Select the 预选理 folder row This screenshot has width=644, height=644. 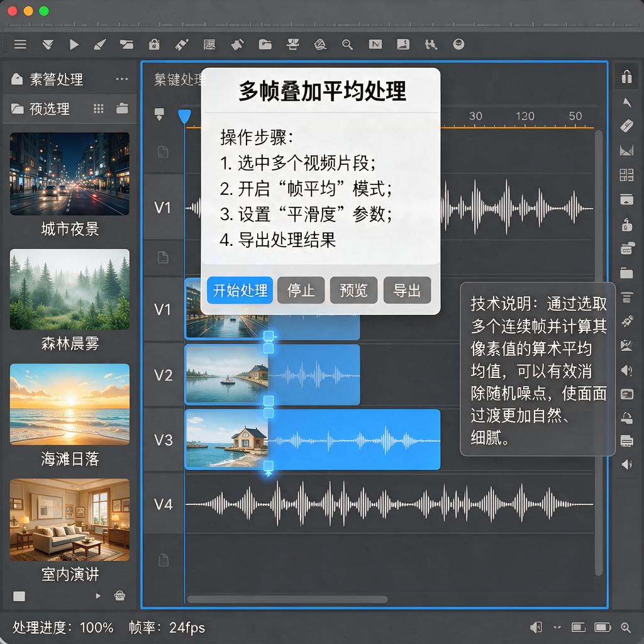[69, 109]
